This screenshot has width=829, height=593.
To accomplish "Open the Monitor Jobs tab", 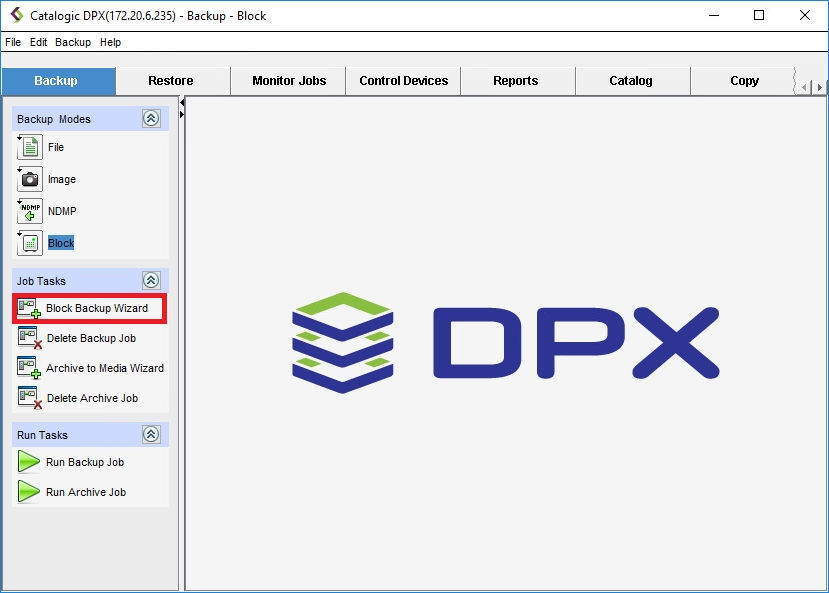I will point(289,81).
